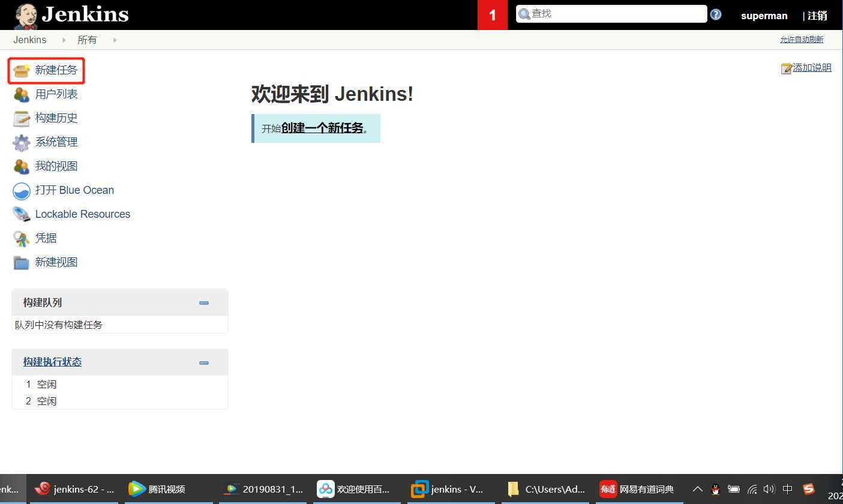Select executor 2 空闲 row
This screenshot has width=843, height=504.
120,401
